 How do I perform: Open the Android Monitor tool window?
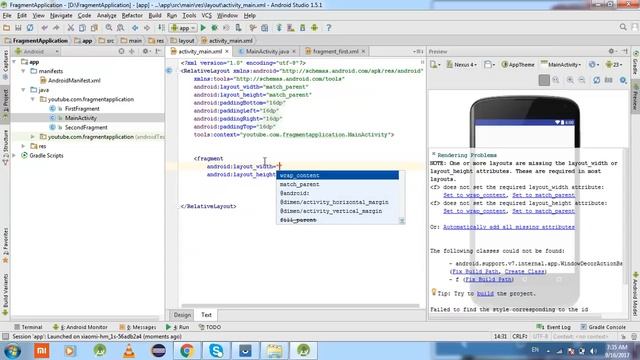pos(80,327)
